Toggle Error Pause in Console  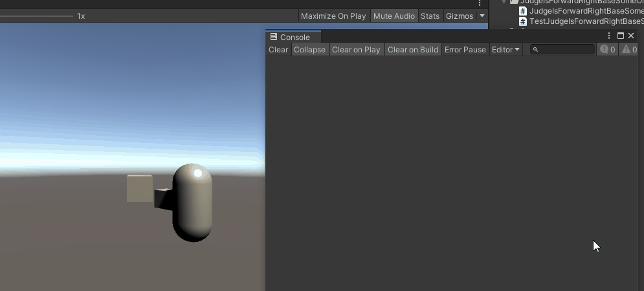(465, 50)
